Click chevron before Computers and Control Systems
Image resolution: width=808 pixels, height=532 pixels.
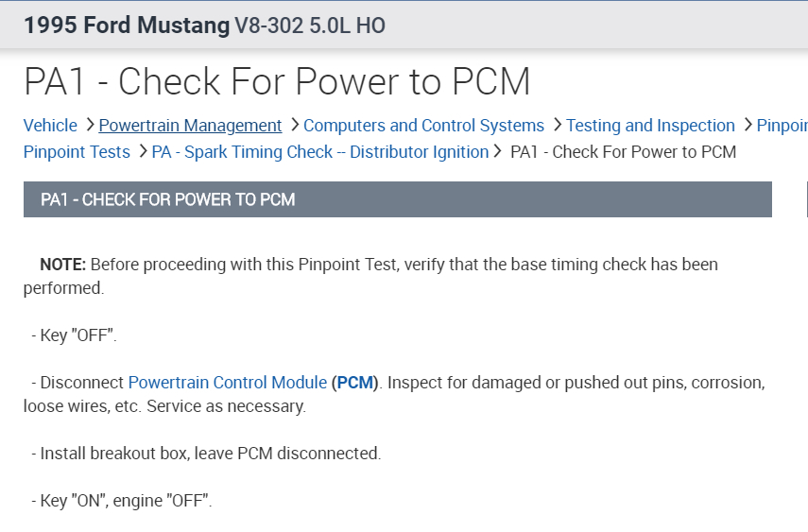(295, 125)
